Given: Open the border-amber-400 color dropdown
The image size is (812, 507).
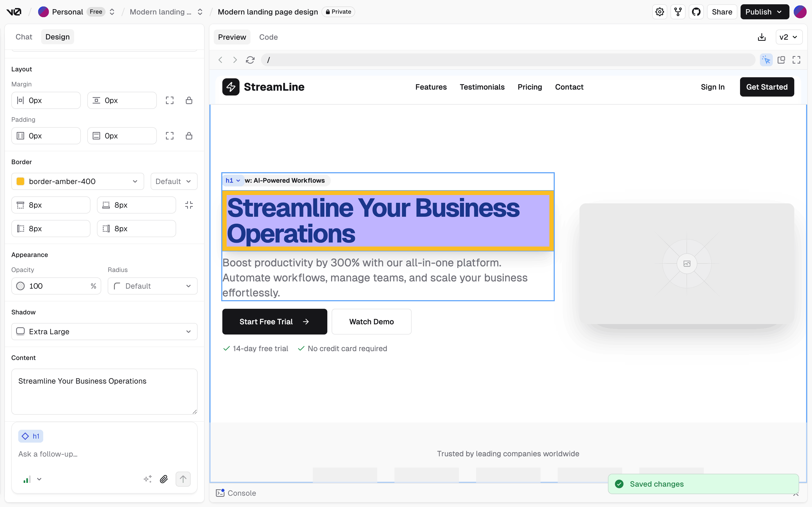Looking at the screenshot, I should (x=78, y=181).
